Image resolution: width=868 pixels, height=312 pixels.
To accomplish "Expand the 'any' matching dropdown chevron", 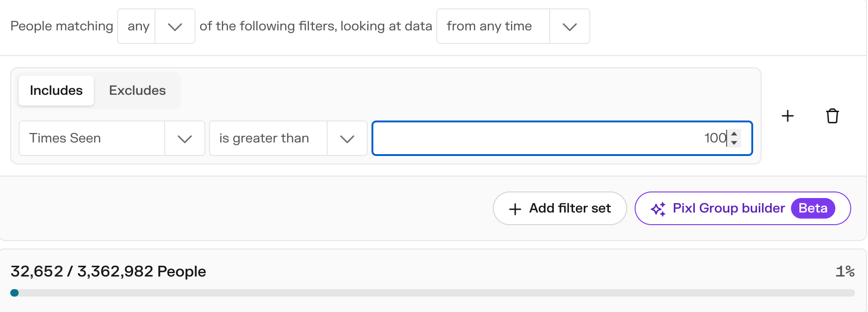I will tap(175, 27).
